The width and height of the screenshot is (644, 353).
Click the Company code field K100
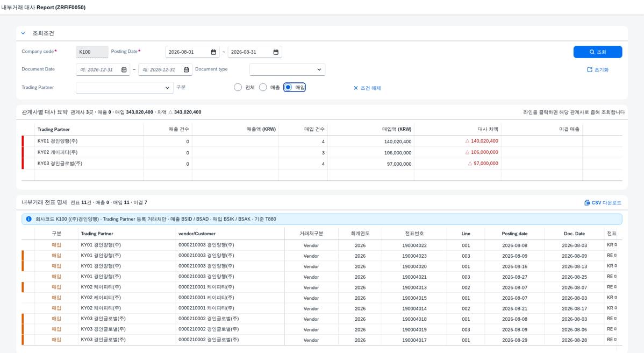pyautogui.click(x=92, y=52)
